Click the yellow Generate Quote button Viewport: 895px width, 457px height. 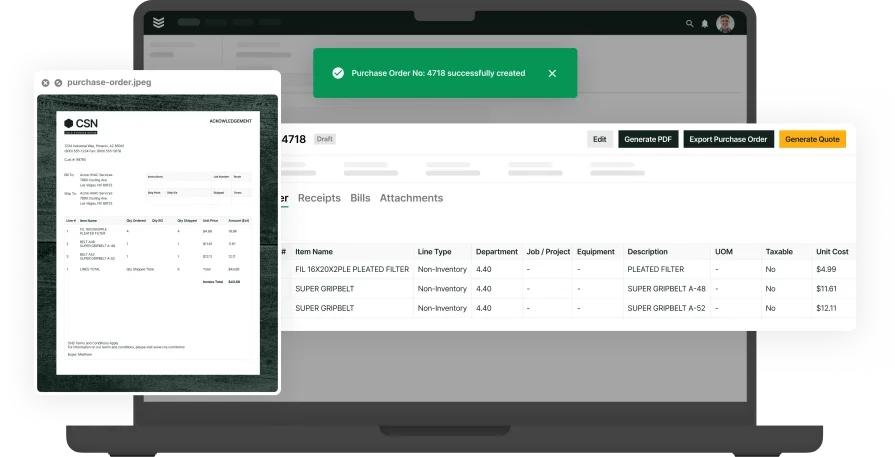tap(812, 139)
